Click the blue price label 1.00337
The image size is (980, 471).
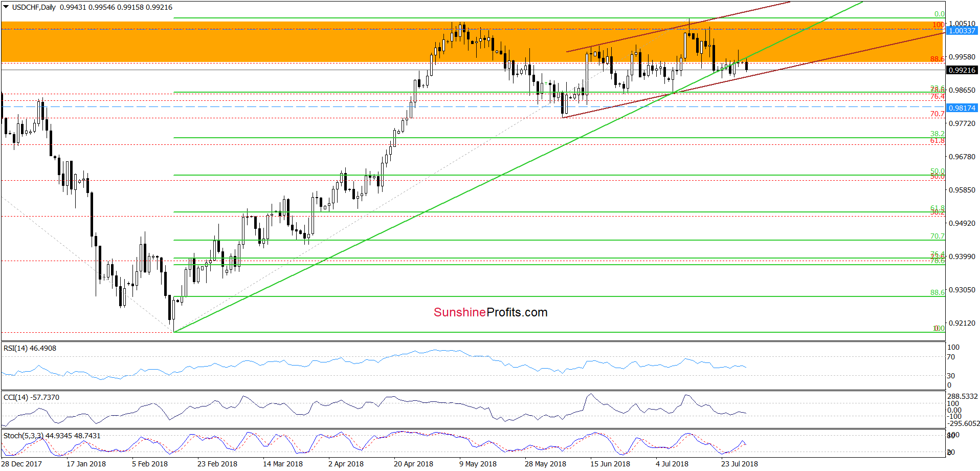click(962, 31)
